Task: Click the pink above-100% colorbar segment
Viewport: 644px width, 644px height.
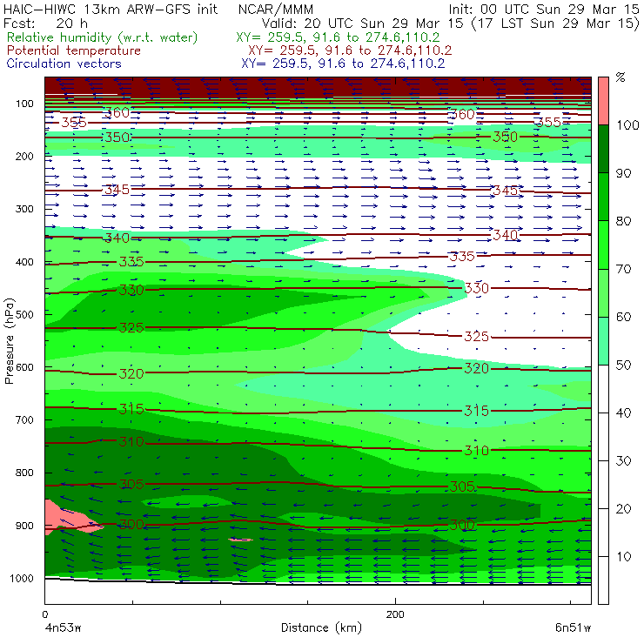Action: click(x=603, y=101)
